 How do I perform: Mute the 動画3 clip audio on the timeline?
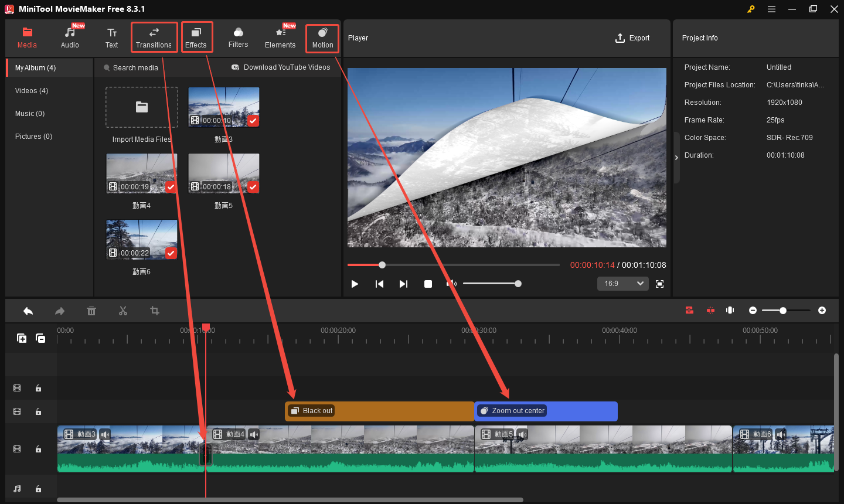[x=105, y=434]
